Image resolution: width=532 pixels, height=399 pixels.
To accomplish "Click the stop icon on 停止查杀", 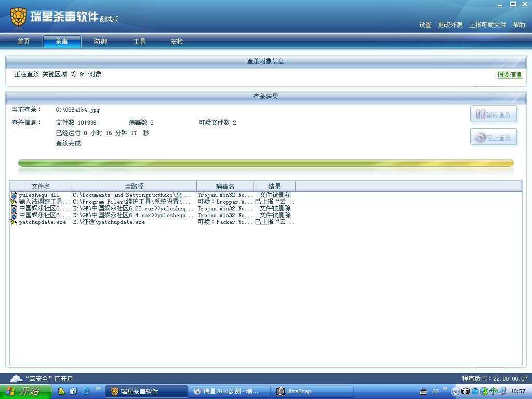I will point(480,137).
